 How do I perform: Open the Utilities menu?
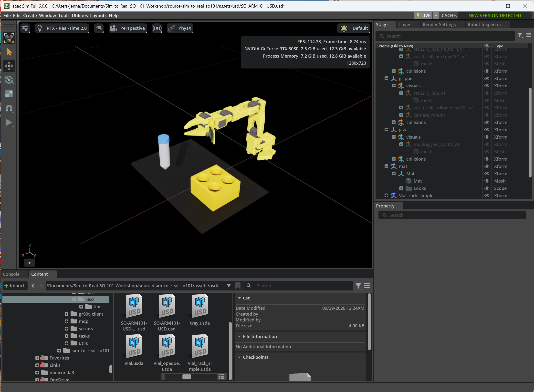click(80, 15)
